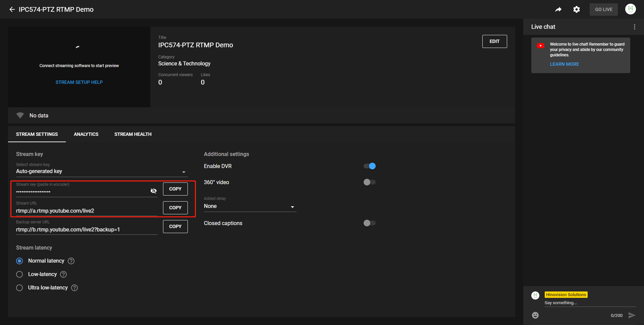Viewport: 644px width, 325px height.
Task: Copy the stream key
Action: coord(175,189)
